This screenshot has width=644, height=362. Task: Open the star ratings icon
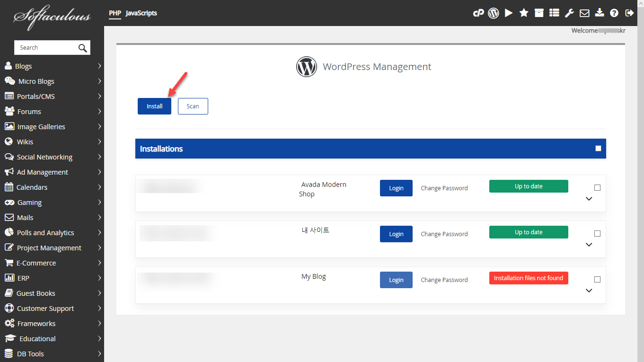524,13
